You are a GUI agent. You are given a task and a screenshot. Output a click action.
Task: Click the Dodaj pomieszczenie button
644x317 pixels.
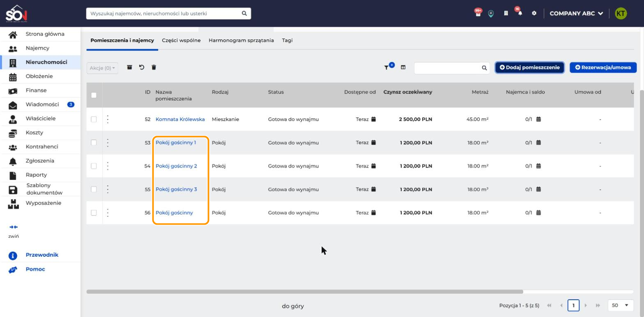pyautogui.click(x=530, y=67)
